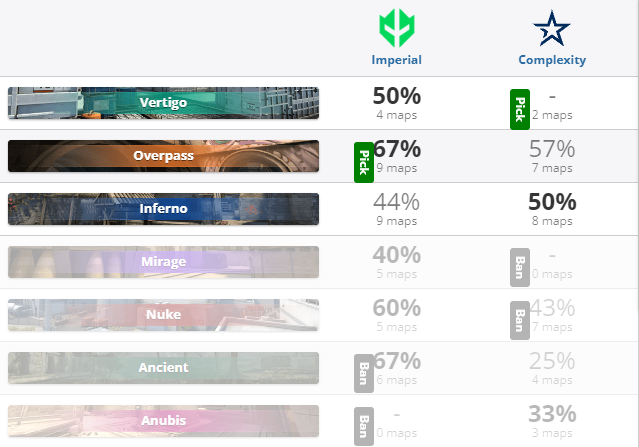Select the Ancient map banner
Image resolution: width=639 pixels, height=447 pixels.
(163, 368)
